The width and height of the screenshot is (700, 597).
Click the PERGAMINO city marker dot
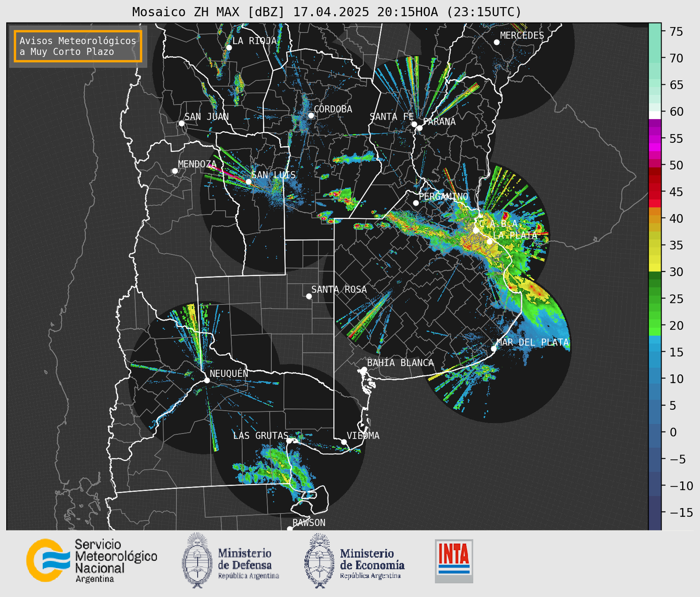click(416, 203)
